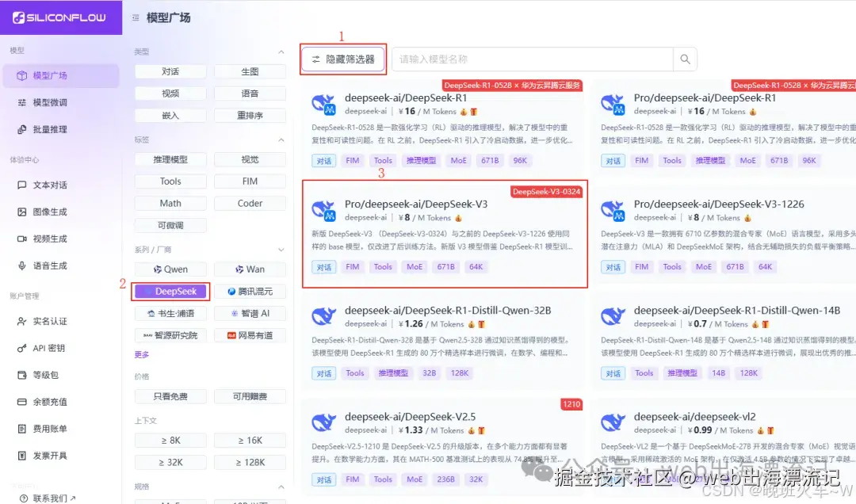Open the Pro/deepseek-ai/DeepSeek-V3 model card

pos(445,234)
